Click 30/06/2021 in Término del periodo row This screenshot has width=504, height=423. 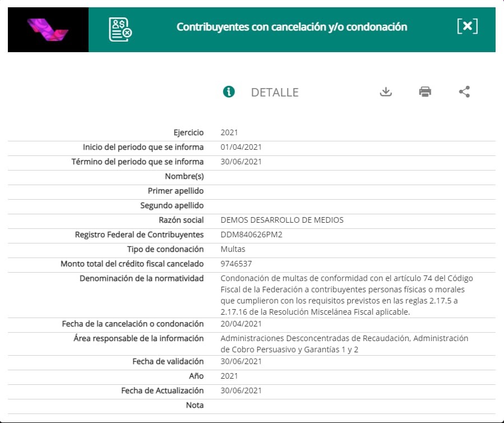click(241, 162)
